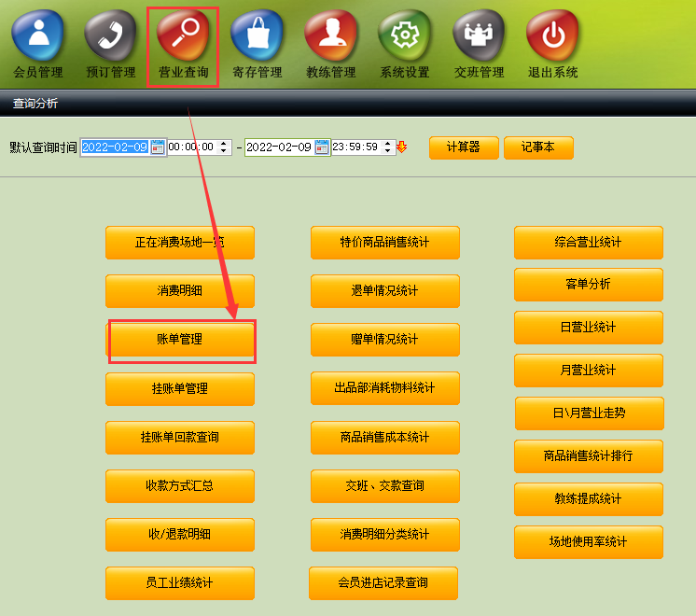Open 教练提成统计 button
The height and width of the screenshot is (616, 696).
coord(589,499)
